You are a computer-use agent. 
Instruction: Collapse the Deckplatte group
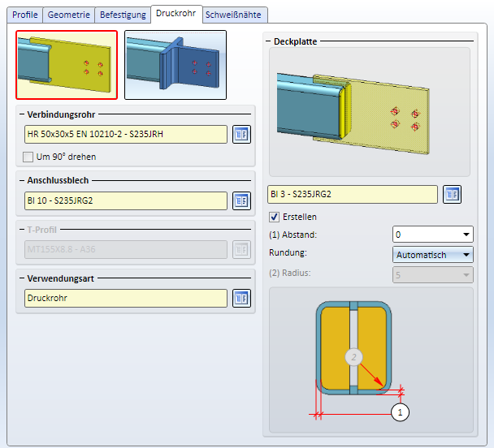point(268,41)
